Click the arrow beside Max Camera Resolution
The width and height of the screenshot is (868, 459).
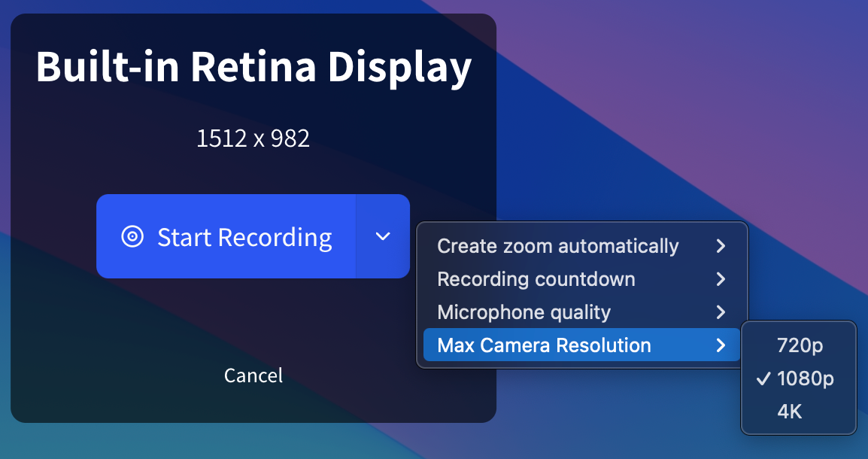[721, 345]
